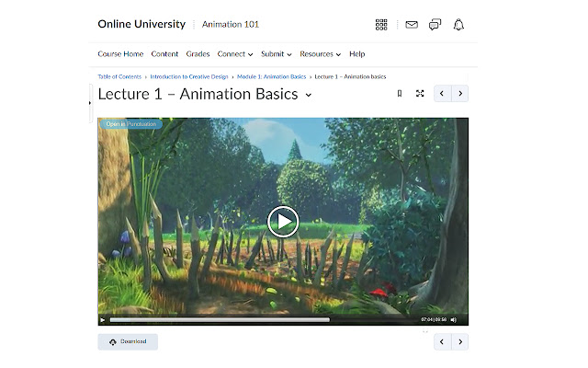Go to next topic using top arrow
The height and width of the screenshot is (368, 588).
pos(459,94)
